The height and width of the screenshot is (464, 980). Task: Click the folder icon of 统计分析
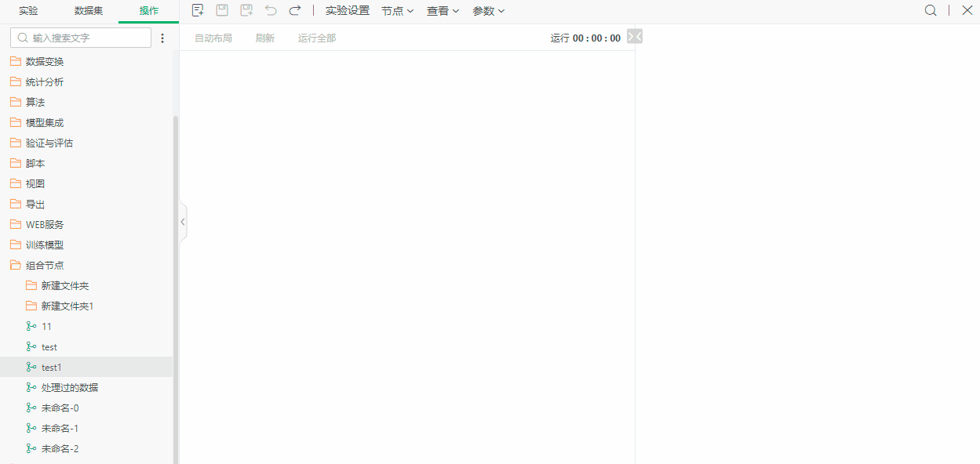pos(16,82)
